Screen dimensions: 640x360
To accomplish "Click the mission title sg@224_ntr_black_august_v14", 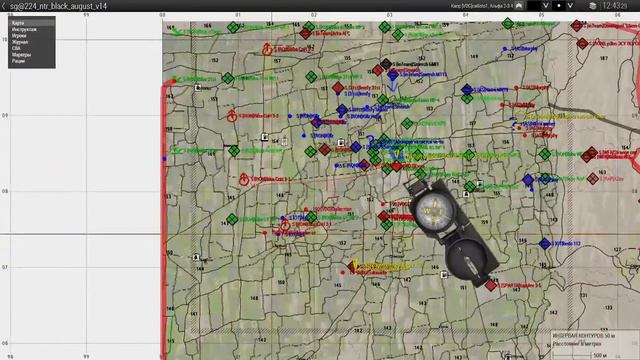I will click(58, 6).
